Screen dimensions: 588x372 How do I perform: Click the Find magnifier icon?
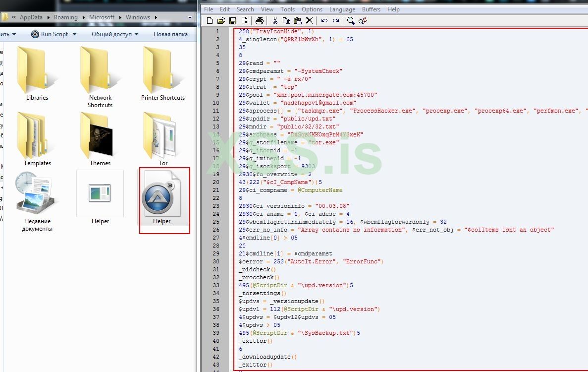click(x=351, y=21)
